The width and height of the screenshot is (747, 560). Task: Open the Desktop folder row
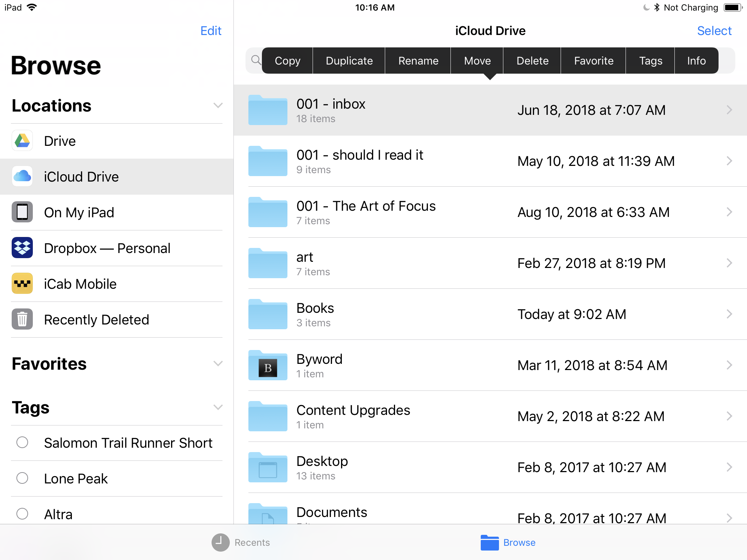489,467
